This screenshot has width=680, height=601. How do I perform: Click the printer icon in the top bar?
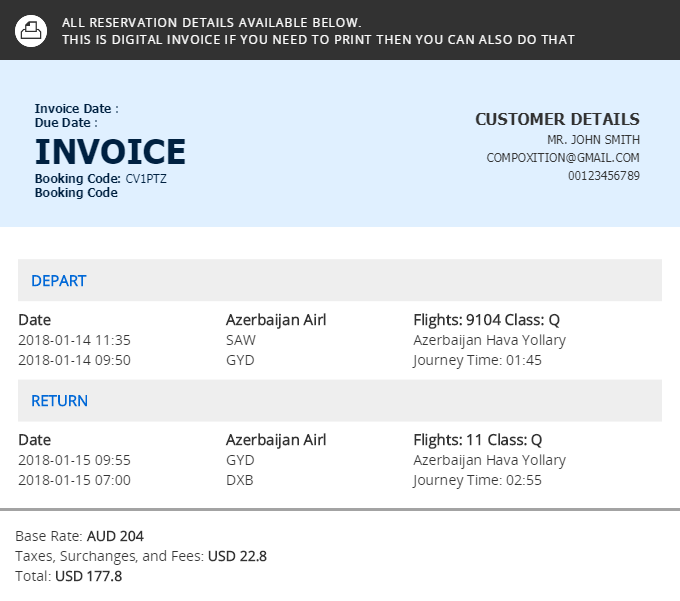[31, 30]
